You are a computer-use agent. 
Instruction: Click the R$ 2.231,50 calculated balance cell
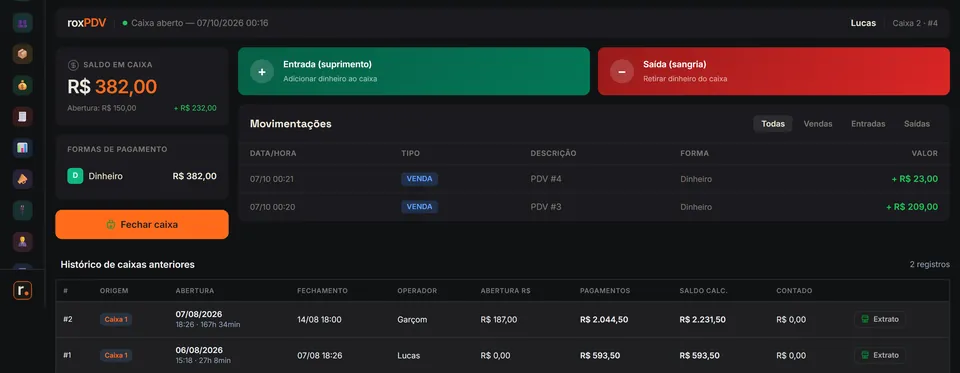tap(703, 319)
